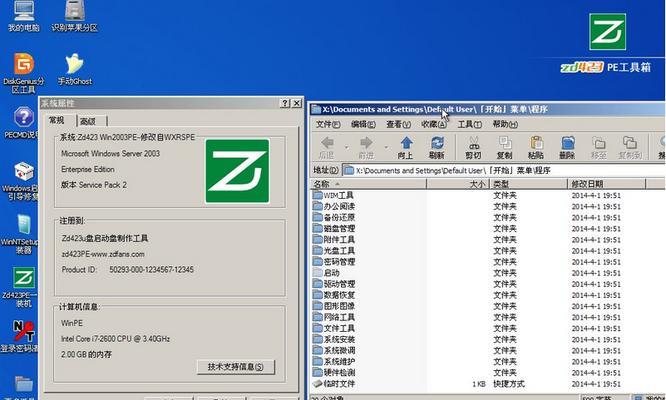
Task: Select the 临时文件 shortcut item
Action: (333, 384)
